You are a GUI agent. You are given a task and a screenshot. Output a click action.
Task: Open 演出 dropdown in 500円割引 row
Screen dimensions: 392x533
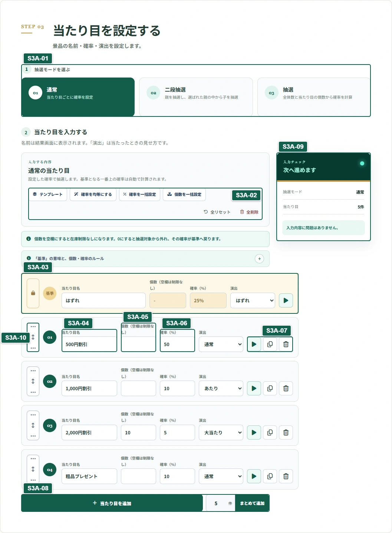pyautogui.click(x=221, y=344)
